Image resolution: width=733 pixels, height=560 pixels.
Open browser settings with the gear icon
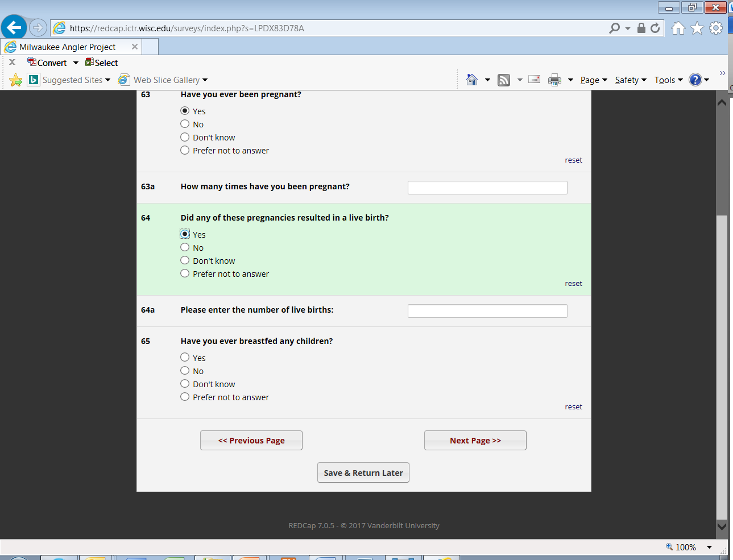tap(716, 28)
